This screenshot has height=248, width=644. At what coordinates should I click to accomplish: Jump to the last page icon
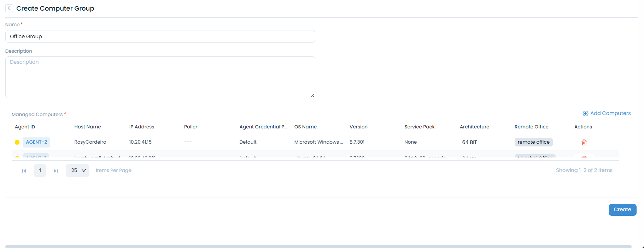click(x=56, y=171)
